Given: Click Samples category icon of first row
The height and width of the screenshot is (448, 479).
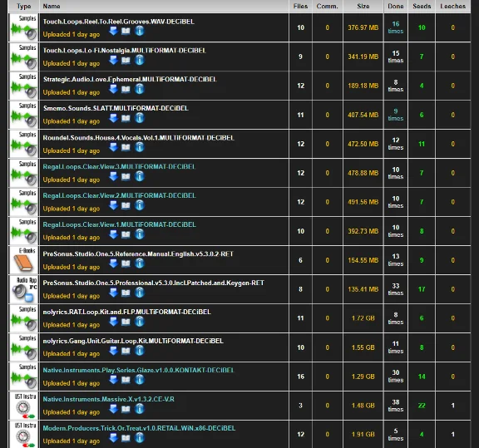Looking at the screenshot, I should point(24,27).
